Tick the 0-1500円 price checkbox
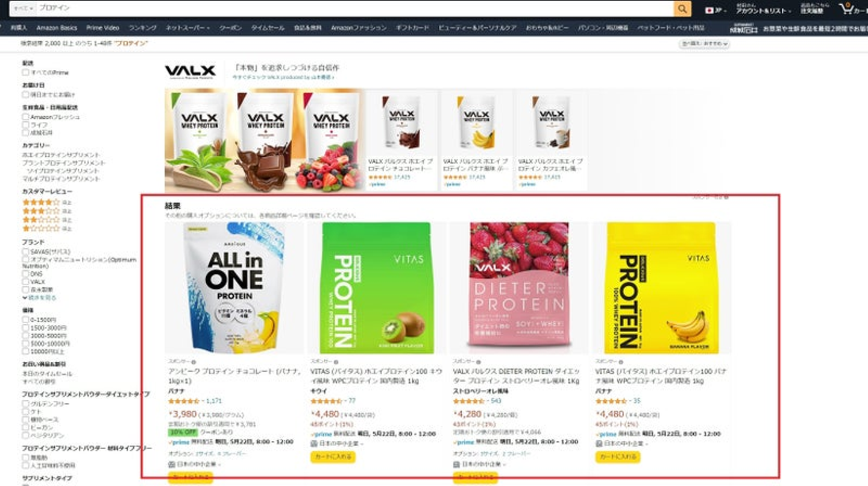The image size is (868, 486). [25, 320]
